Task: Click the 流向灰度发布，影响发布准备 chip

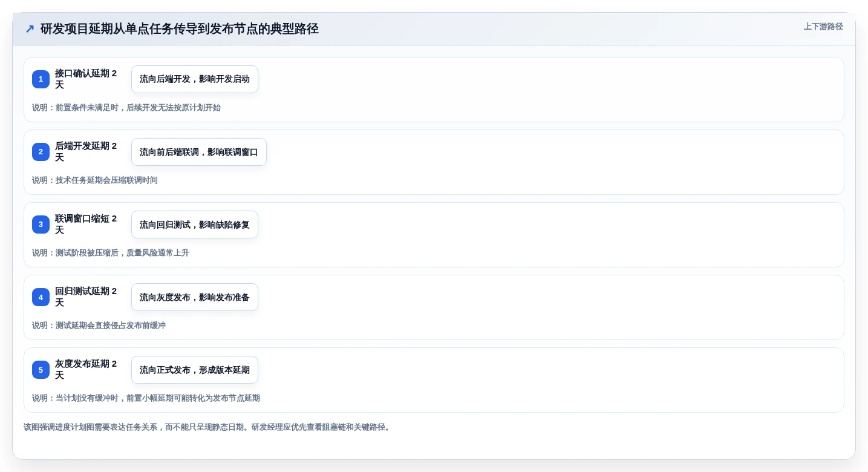Action: pos(195,297)
